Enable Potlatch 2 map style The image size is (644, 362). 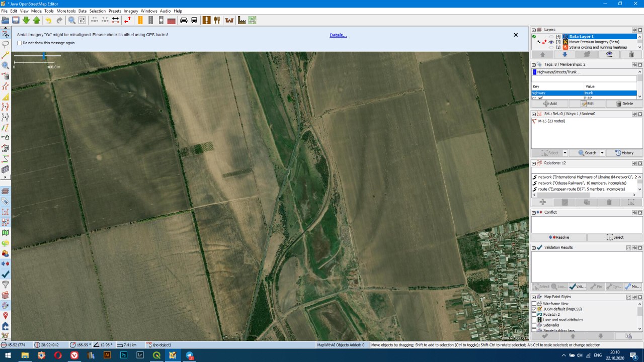point(534,314)
